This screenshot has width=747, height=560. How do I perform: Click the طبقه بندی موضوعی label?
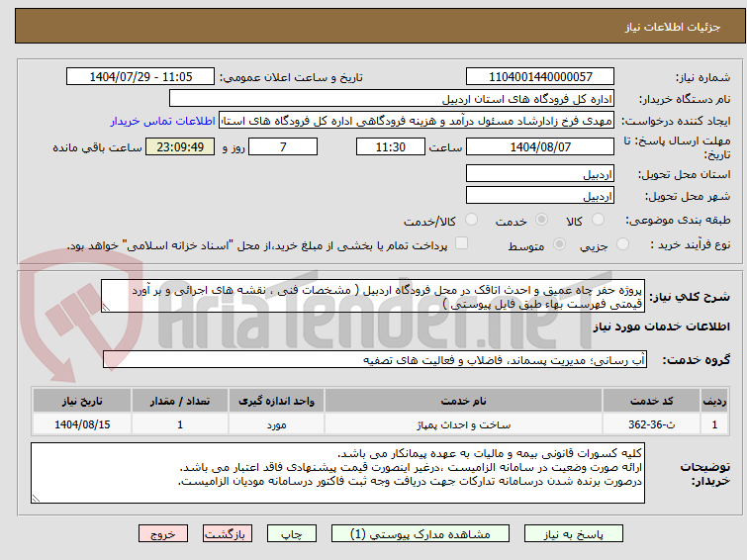(x=678, y=221)
